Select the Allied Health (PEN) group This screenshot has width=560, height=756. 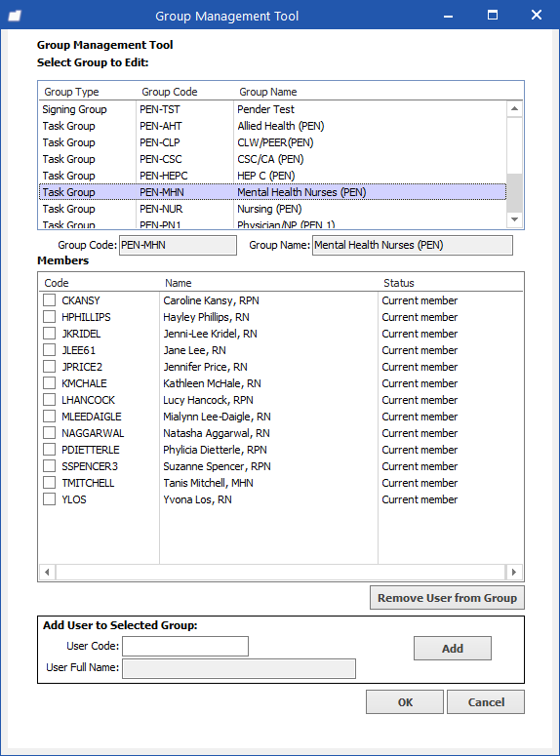(272, 126)
